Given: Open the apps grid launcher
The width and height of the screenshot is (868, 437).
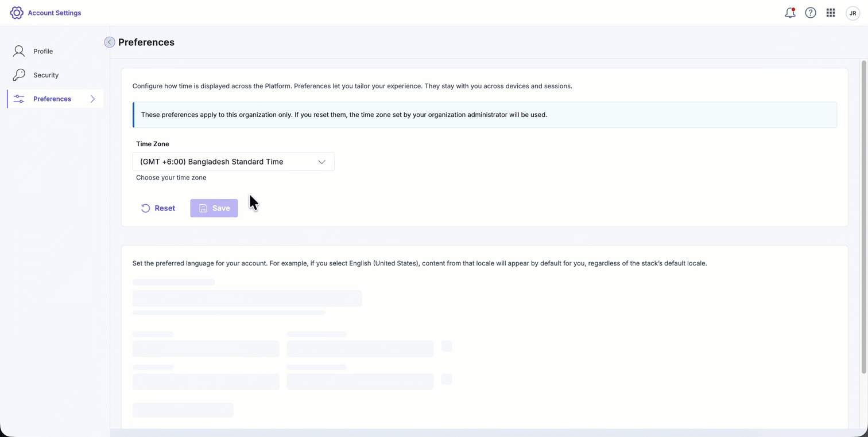Looking at the screenshot, I should tap(831, 13).
